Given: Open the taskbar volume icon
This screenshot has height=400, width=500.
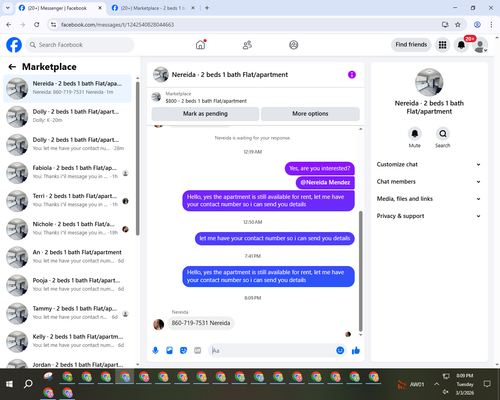Looking at the screenshot, I should point(446,392).
